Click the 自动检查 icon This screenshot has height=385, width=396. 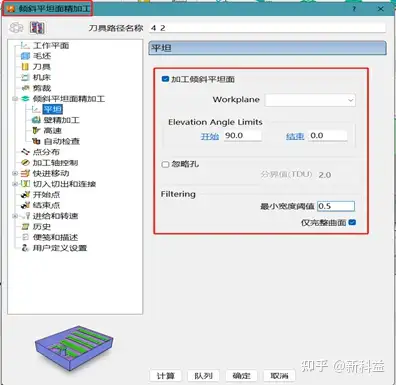36,141
